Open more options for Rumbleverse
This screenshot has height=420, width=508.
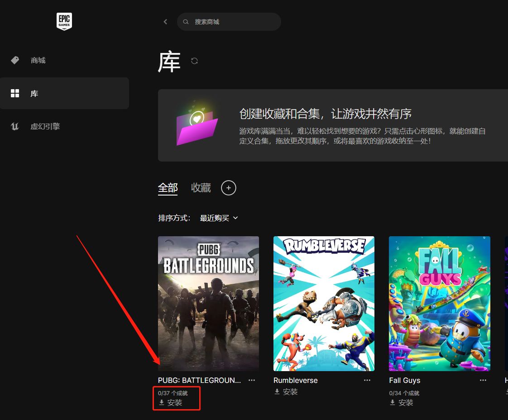(367, 381)
